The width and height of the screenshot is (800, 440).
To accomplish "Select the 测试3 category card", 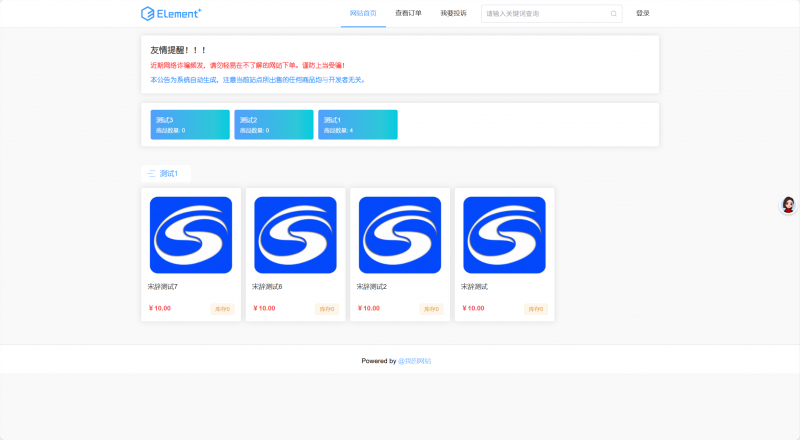I will [190, 125].
